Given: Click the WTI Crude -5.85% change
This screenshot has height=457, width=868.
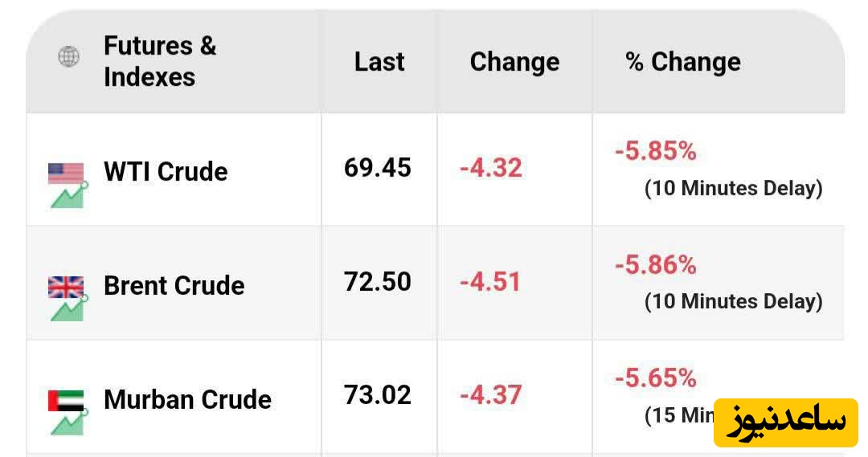Looking at the screenshot, I should 656,151.
